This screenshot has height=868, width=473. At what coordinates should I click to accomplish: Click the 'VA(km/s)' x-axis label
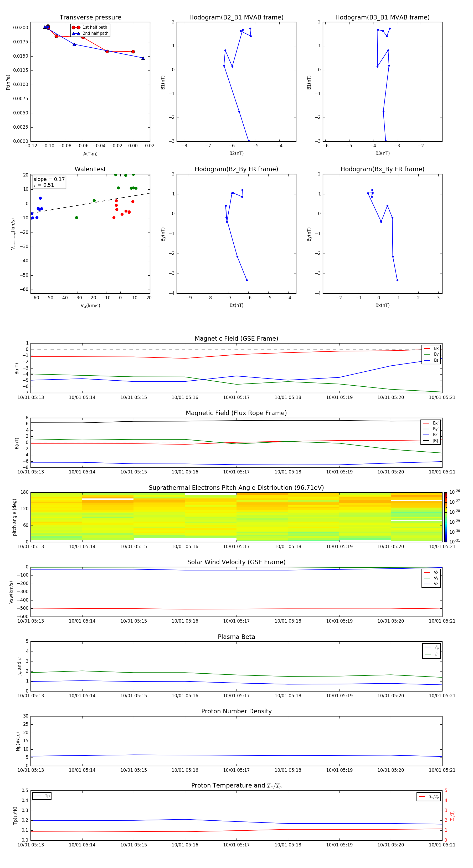90,306
